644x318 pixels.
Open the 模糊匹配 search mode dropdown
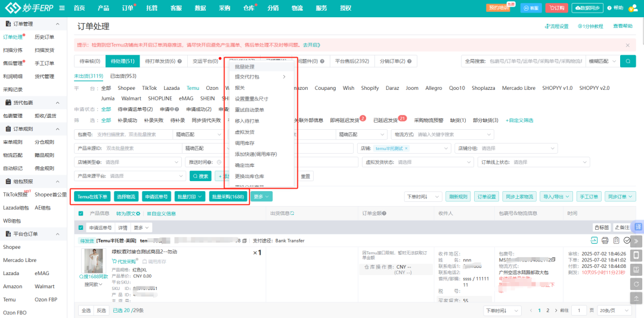click(x=602, y=61)
